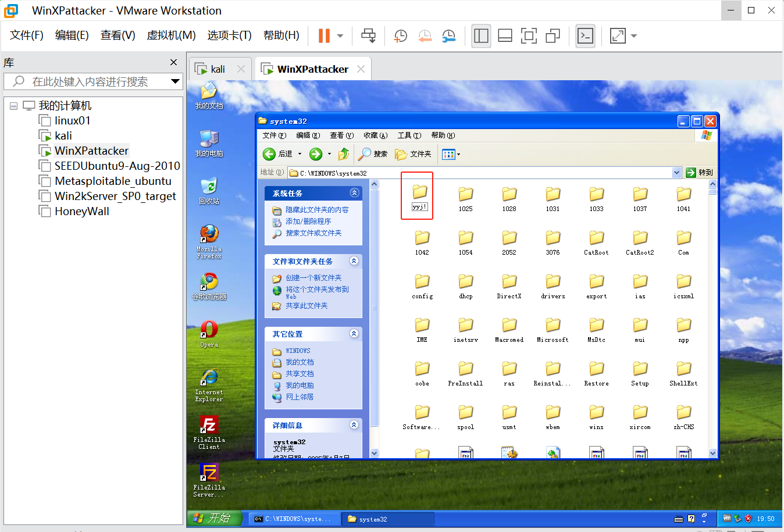Select FileZilla Client desktop shortcut
Screen dimensions: 784x532
tap(209, 433)
